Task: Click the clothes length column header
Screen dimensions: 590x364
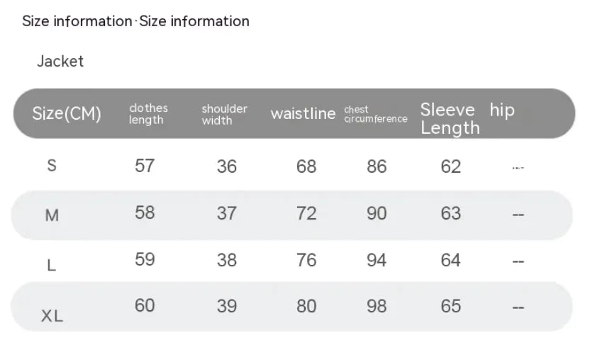Action: [148, 114]
